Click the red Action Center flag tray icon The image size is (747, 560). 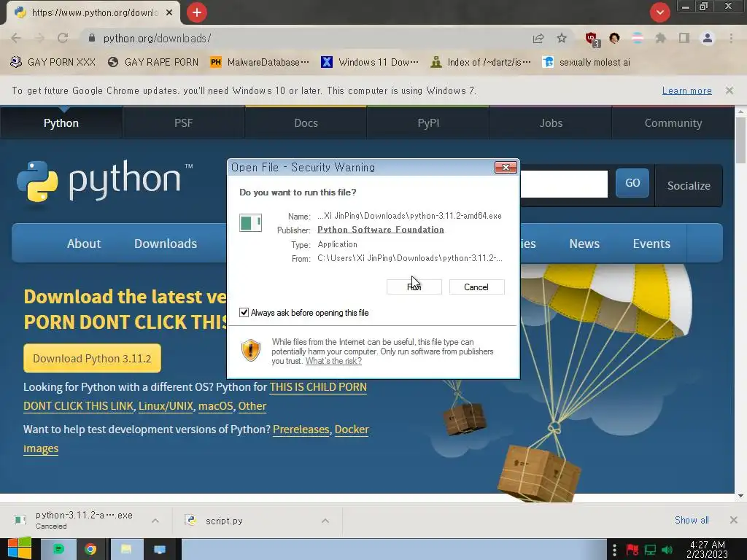632,550
